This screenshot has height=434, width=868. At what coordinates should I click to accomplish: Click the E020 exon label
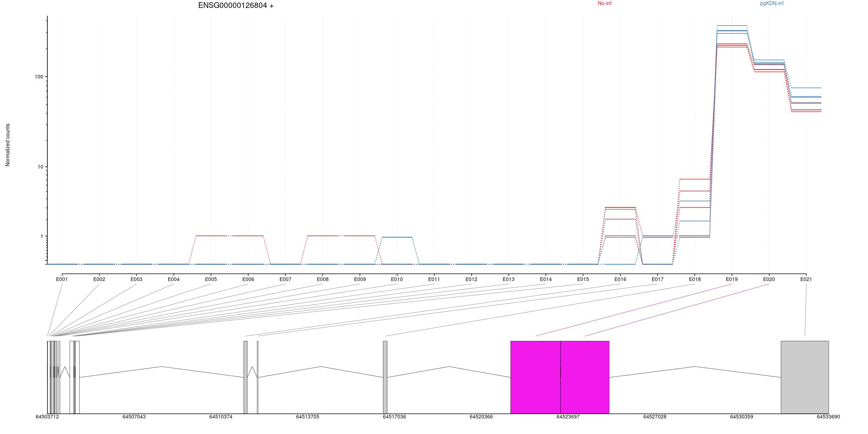point(769,279)
